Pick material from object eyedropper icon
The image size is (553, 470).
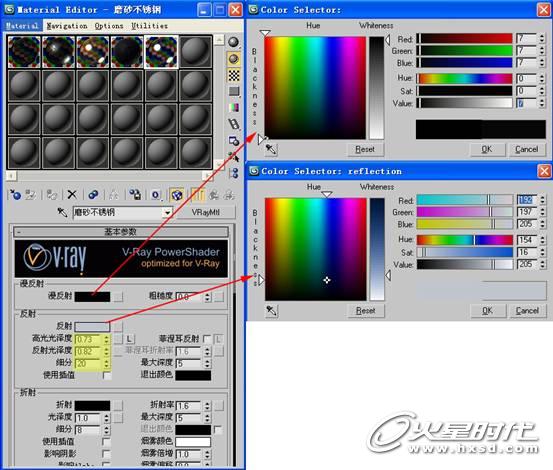point(62,212)
